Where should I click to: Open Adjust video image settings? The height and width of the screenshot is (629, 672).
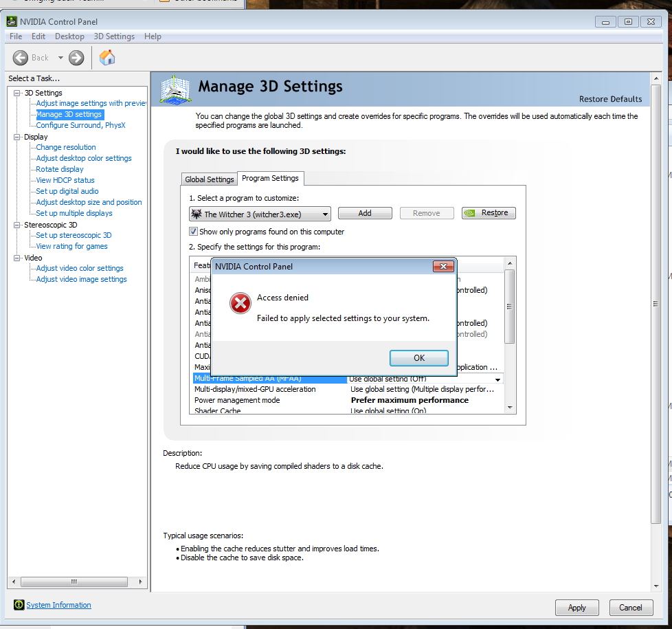point(81,279)
